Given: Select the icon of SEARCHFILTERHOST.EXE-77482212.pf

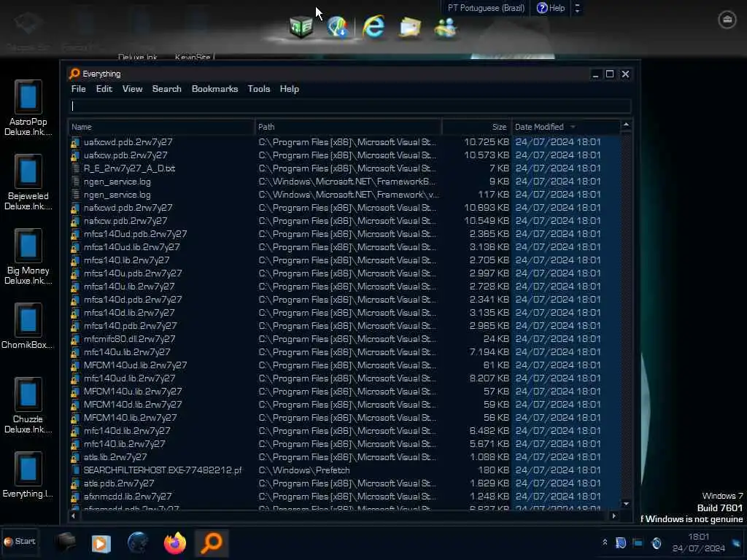Looking at the screenshot, I should click(x=75, y=470).
